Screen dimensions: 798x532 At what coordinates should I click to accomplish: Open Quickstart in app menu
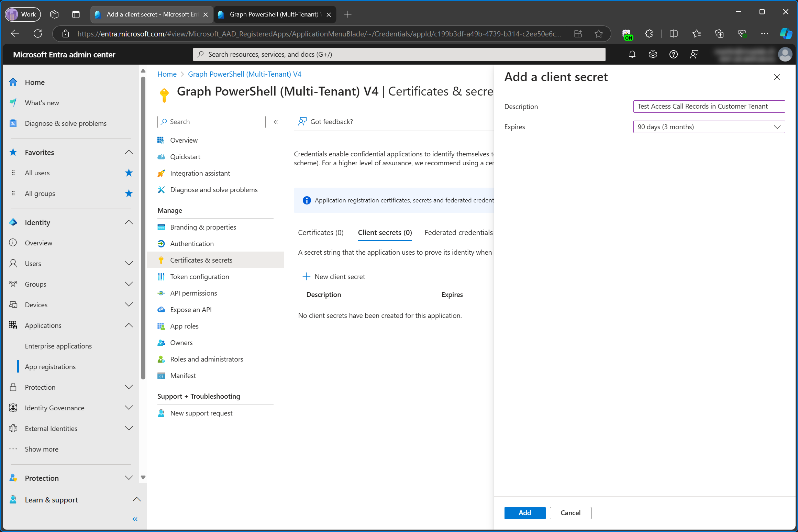(x=185, y=157)
